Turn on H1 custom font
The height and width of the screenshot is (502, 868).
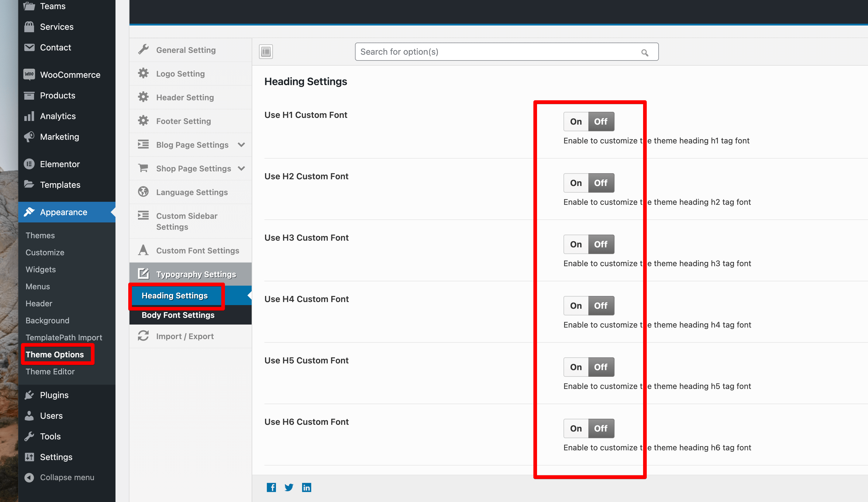(576, 122)
